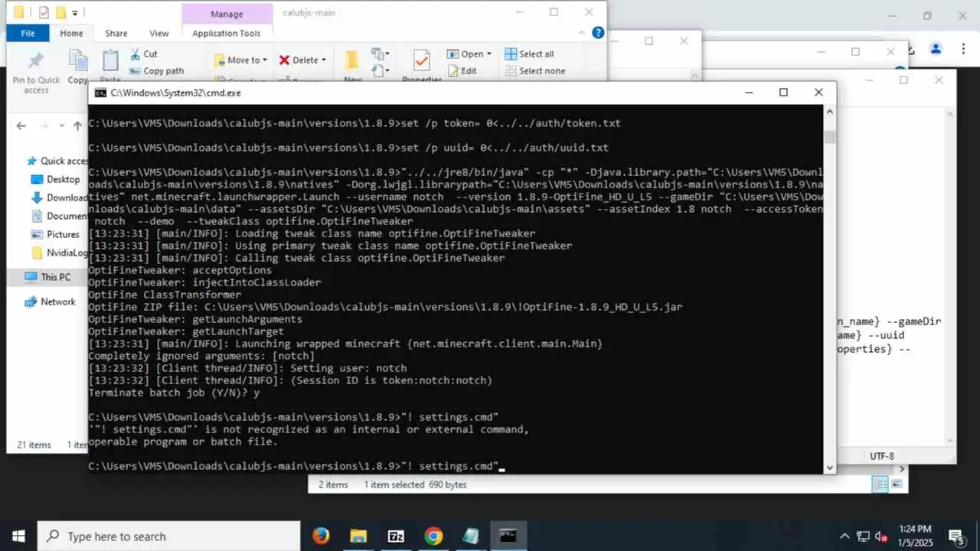Click the network tray icon
Viewport: 980px width, 551px height.
tap(863, 536)
